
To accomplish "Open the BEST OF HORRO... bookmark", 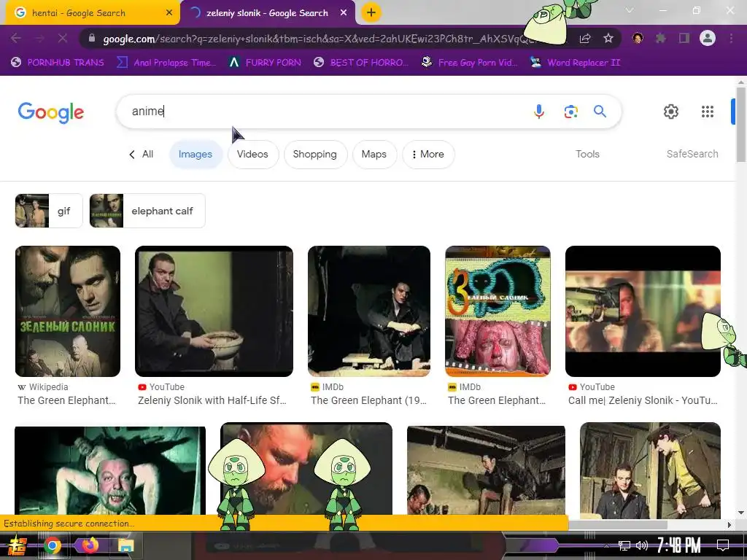I will 361,63.
